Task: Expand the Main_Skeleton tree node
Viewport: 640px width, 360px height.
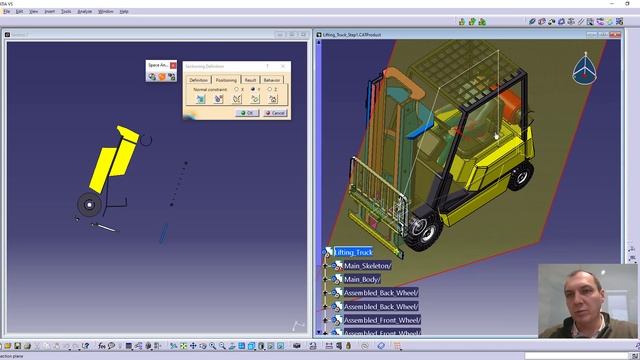Action: [x=325, y=266]
